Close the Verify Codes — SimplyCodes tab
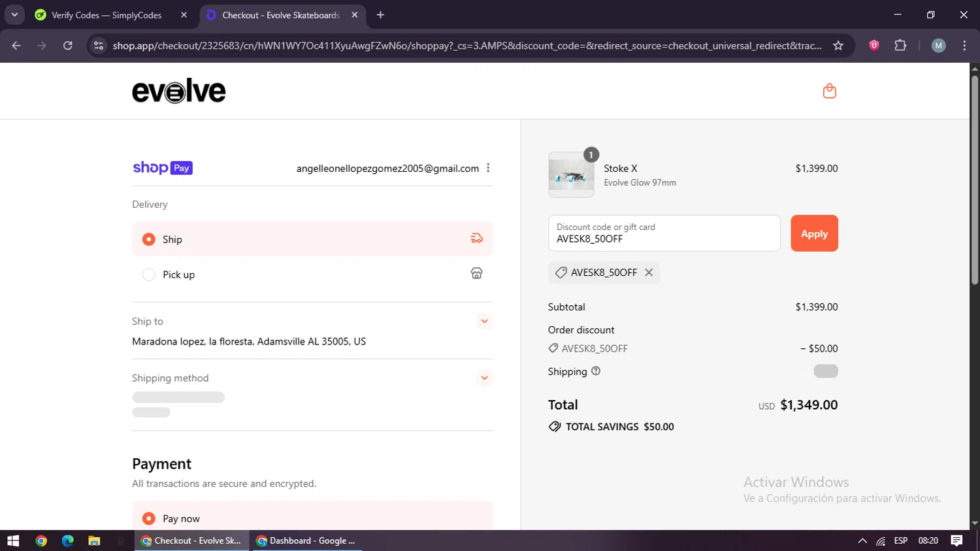The width and height of the screenshot is (980, 551). (184, 15)
